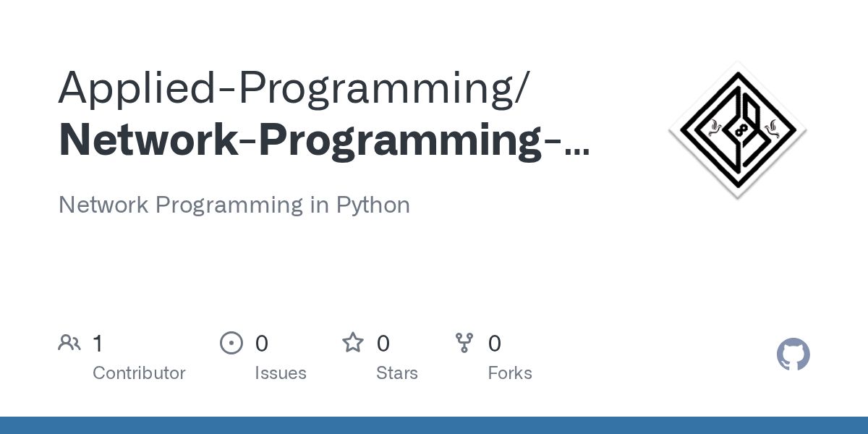
Task: Select the "Network Programming in Python" description
Action: tap(234, 205)
